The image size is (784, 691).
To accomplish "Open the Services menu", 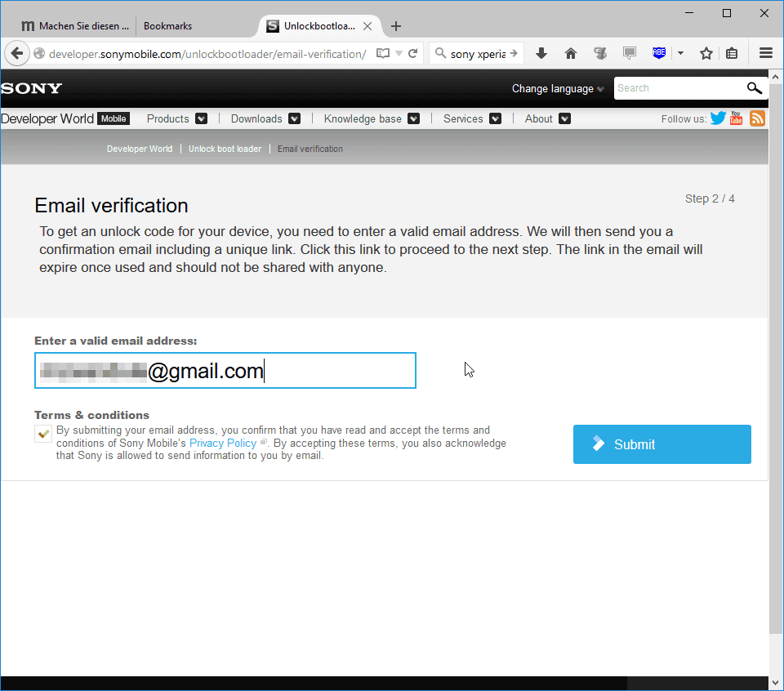I will click(463, 118).
